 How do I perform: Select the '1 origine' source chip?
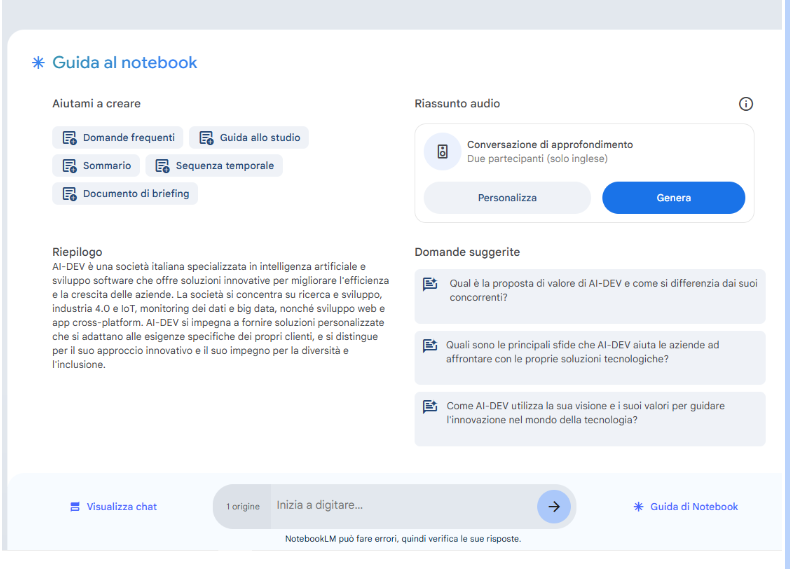tap(243, 507)
